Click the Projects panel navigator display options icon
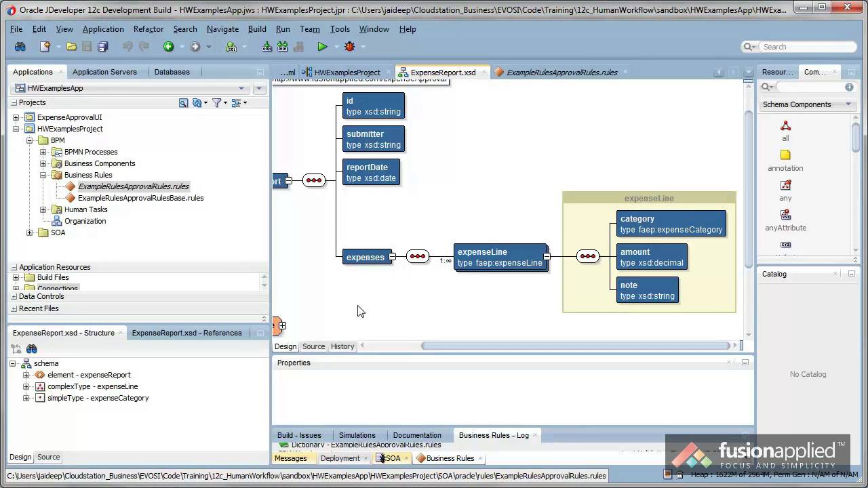 click(x=236, y=103)
